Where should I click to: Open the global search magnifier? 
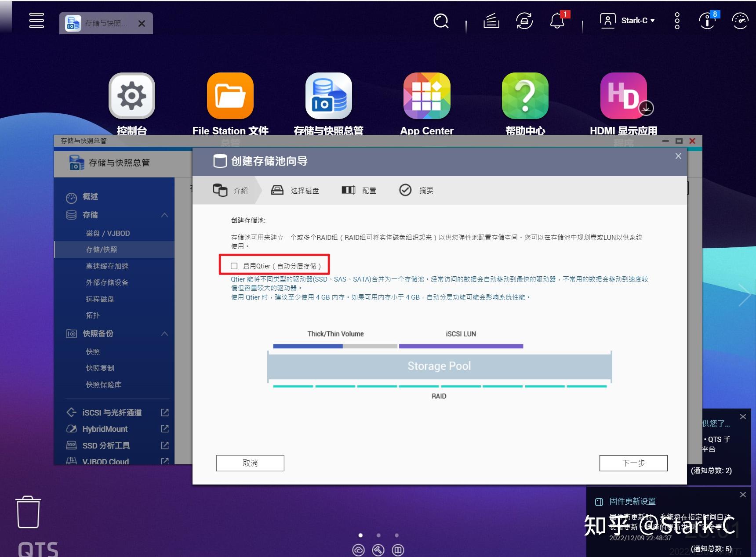441,21
